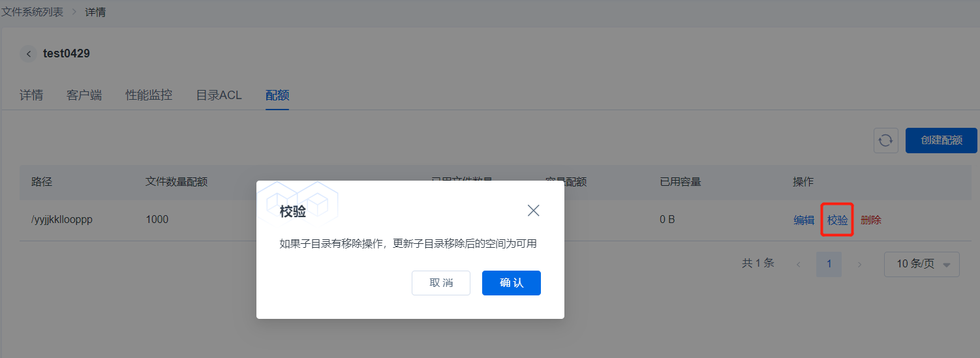This screenshot has width=980, height=358.
Task: Go to next page arrow
Action: (859, 264)
